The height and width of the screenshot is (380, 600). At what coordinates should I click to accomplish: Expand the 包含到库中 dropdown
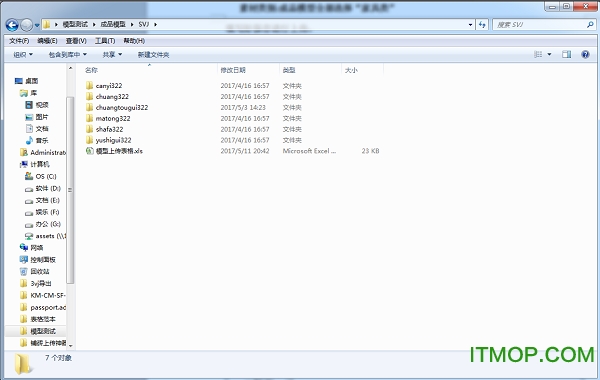click(x=68, y=55)
